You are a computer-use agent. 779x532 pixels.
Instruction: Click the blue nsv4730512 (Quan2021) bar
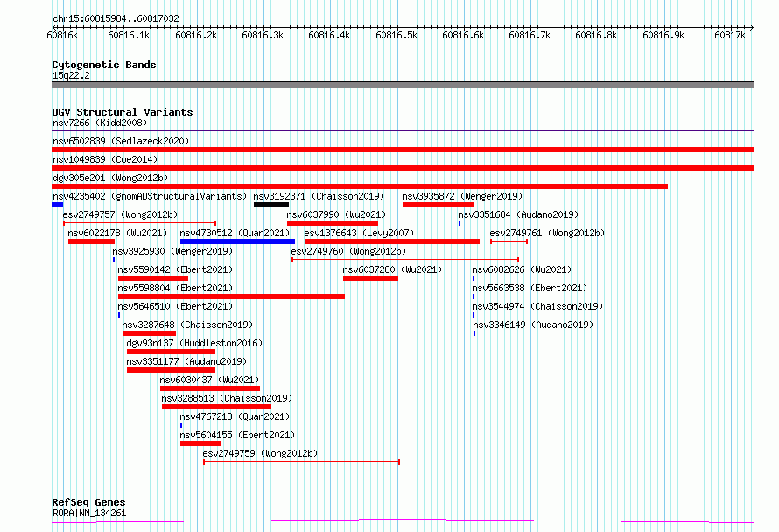point(237,241)
